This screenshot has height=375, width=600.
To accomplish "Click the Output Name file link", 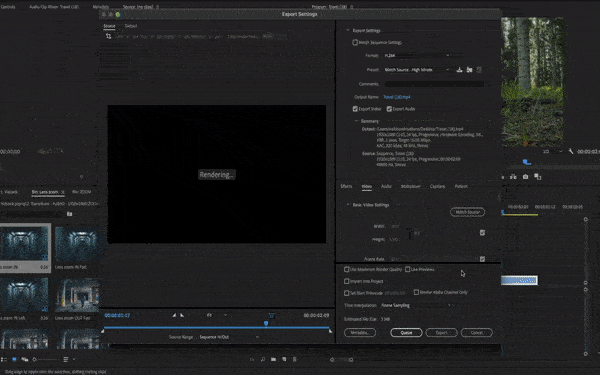I will click(397, 97).
